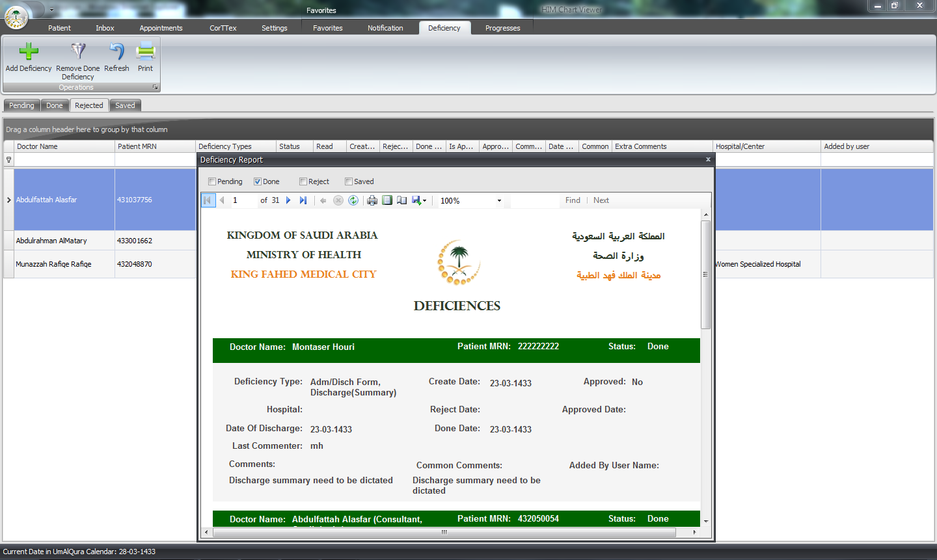Uncheck the Done checkbox in report
The image size is (937, 560).
pyautogui.click(x=258, y=181)
